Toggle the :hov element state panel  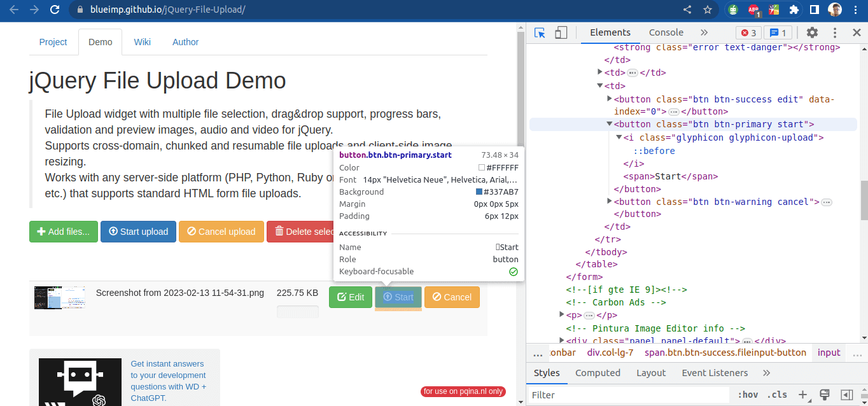[x=748, y=395]
